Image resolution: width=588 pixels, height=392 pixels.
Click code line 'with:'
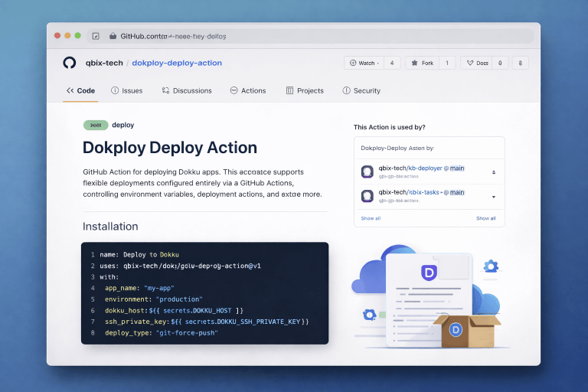click(109, 277)
